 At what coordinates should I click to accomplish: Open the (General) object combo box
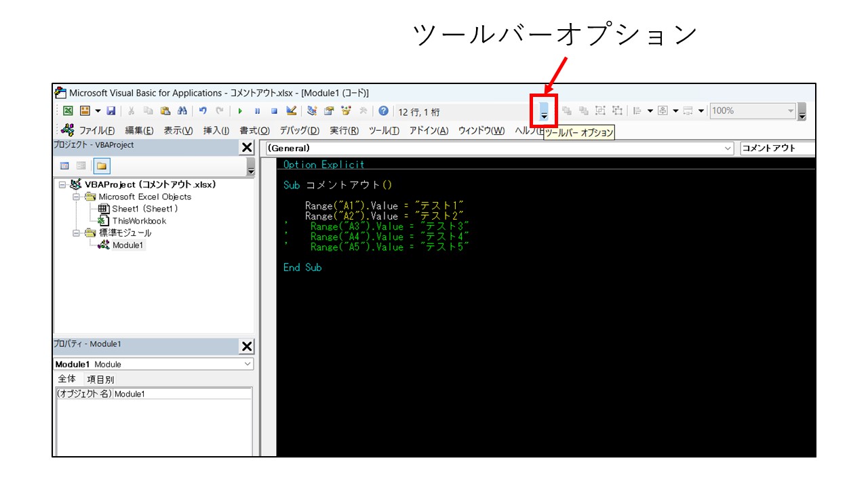pyautogui.click(x=499, y=148)
